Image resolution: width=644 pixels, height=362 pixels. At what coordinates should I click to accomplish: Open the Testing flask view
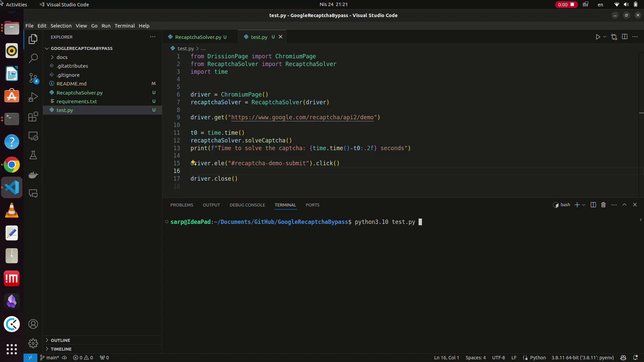33,155
